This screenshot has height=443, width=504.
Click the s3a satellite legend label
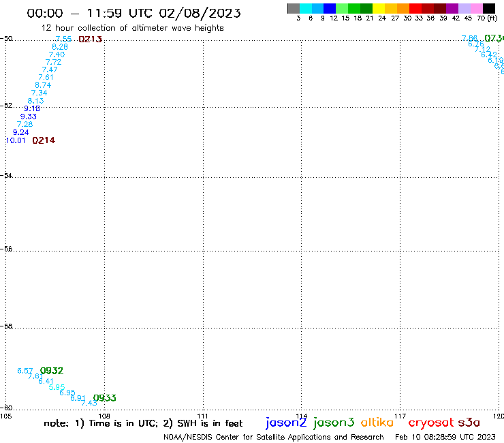point(469,423)
